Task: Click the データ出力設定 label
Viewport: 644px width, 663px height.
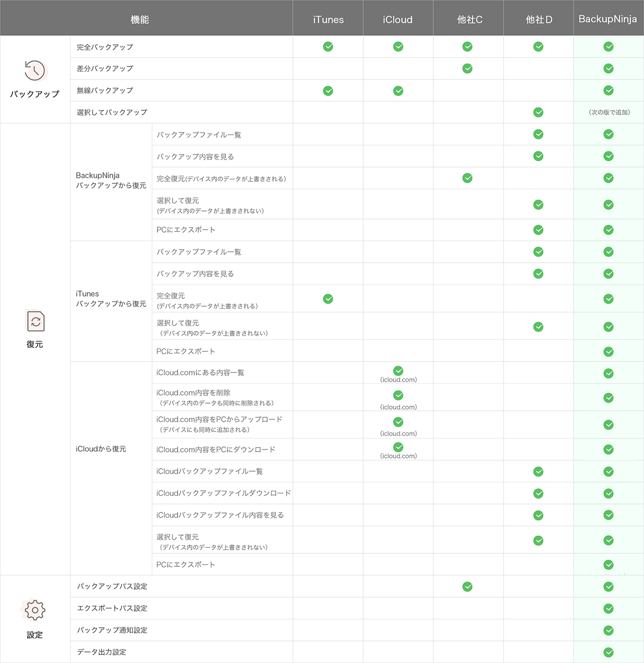Action: 101,652
